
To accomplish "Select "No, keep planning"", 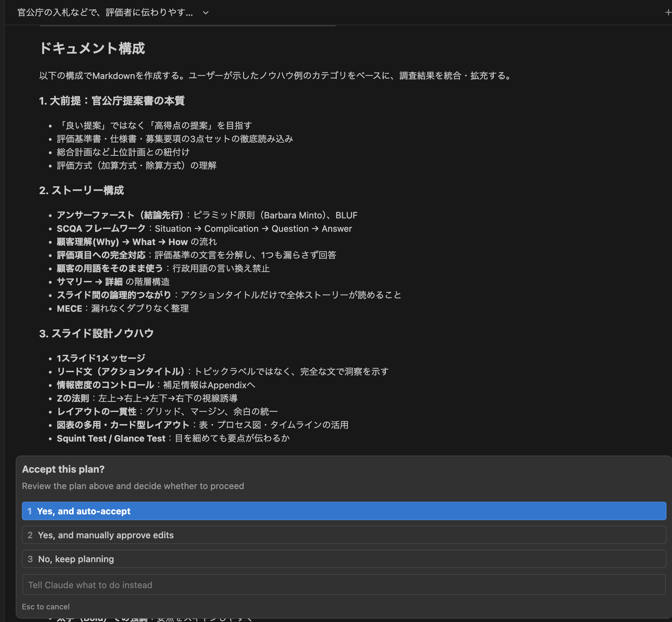I will [76, 559].
